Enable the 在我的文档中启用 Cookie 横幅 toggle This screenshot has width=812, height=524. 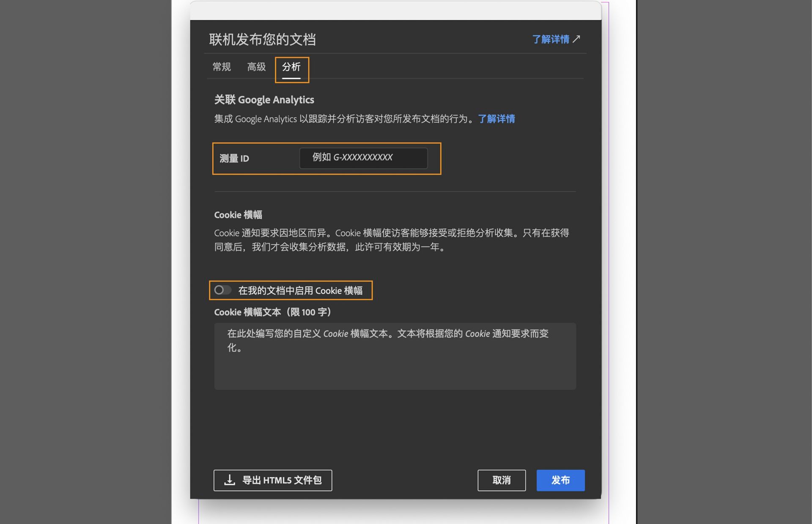click(x=223, y=290)
